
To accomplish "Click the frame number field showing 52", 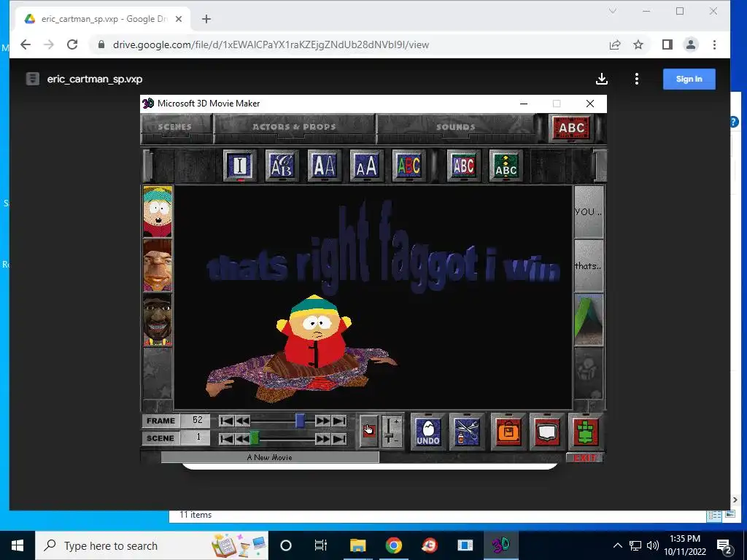I will point(196,421).
